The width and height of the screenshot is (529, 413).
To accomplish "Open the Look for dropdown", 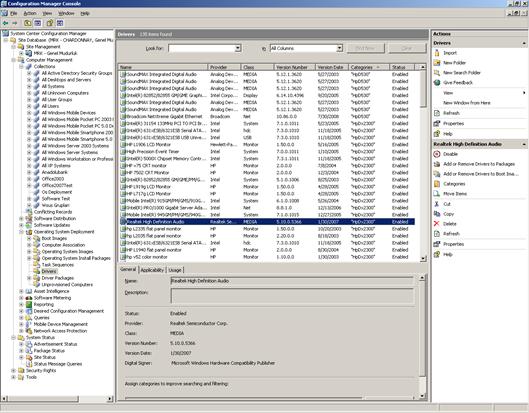I will click(238, 48).
